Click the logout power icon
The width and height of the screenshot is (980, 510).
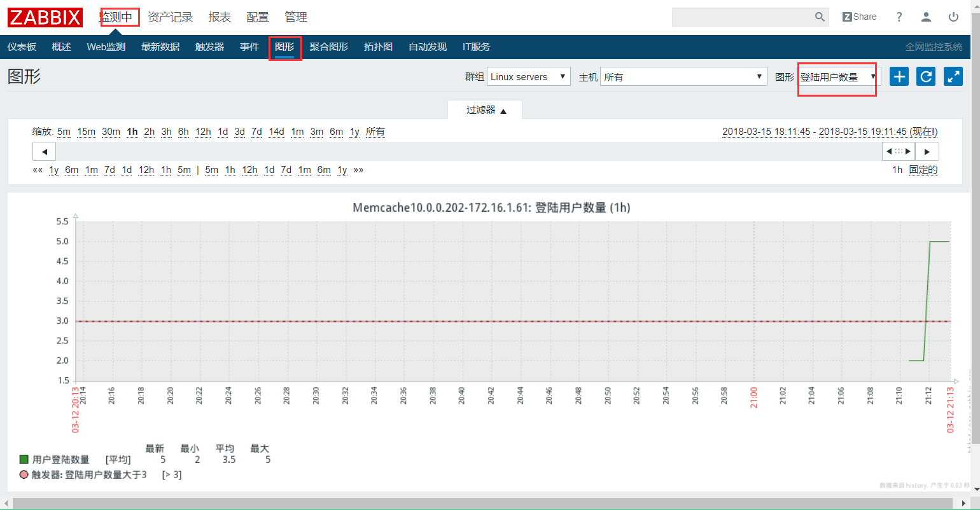coord(953,17)
